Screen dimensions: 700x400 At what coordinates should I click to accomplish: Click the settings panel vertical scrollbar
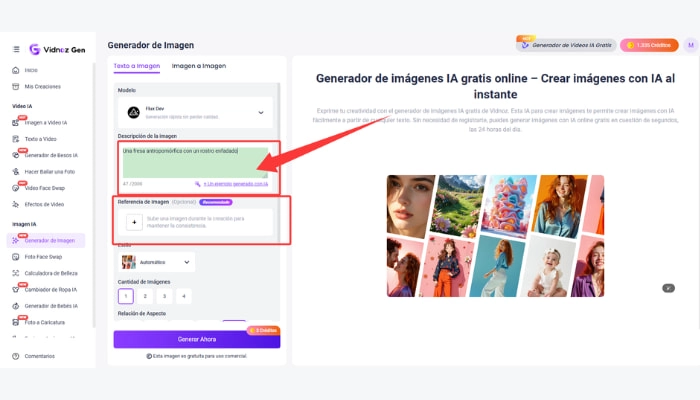(x=279, y=161)
